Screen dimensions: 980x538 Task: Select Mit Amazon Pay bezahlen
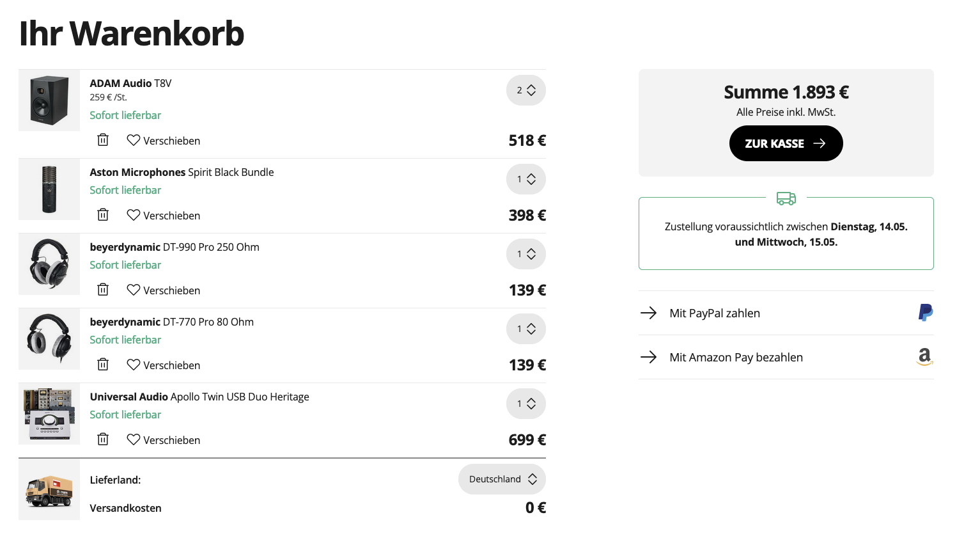[x=736, y=357]
